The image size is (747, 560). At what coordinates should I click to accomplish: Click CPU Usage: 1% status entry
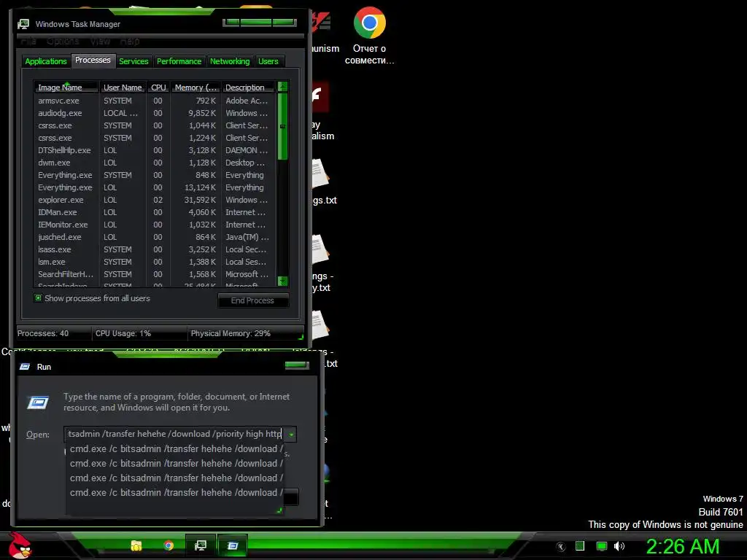click(x=123, y=333)
